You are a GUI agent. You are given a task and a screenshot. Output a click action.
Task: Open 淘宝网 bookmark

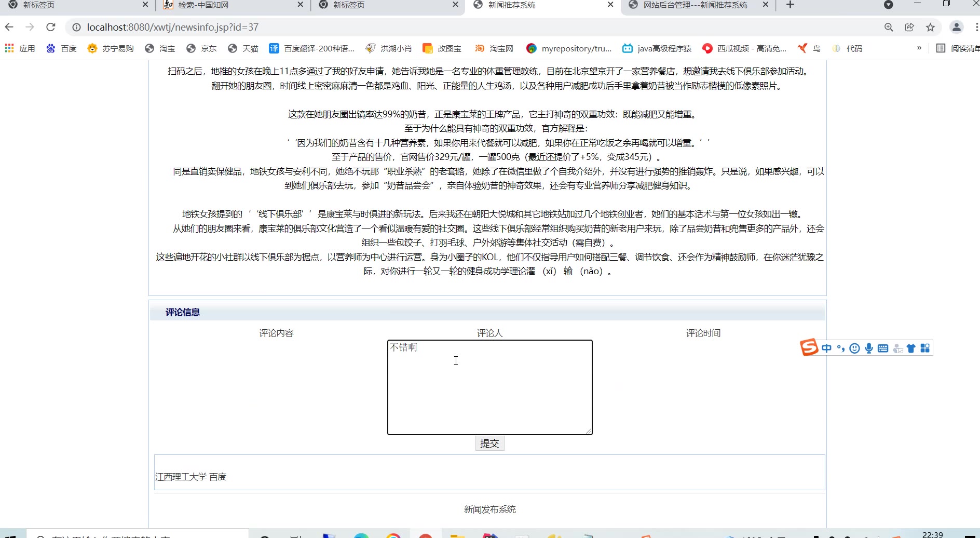click(x=494, y=48)
